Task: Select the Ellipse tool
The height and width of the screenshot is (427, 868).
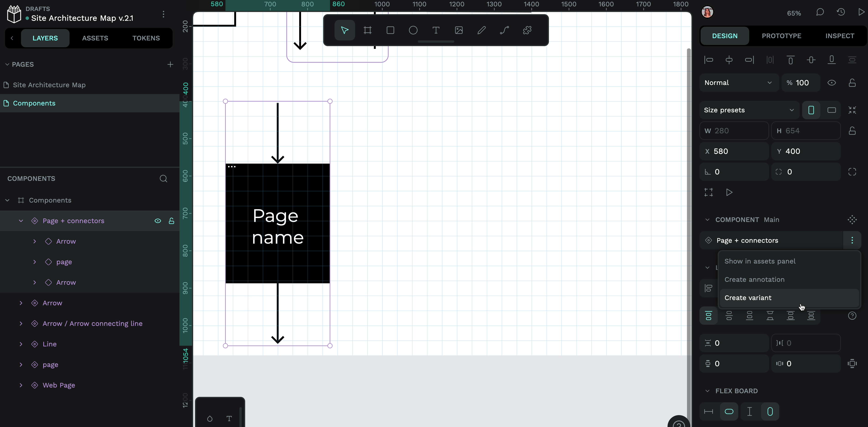Action: (x=413, y=30)
